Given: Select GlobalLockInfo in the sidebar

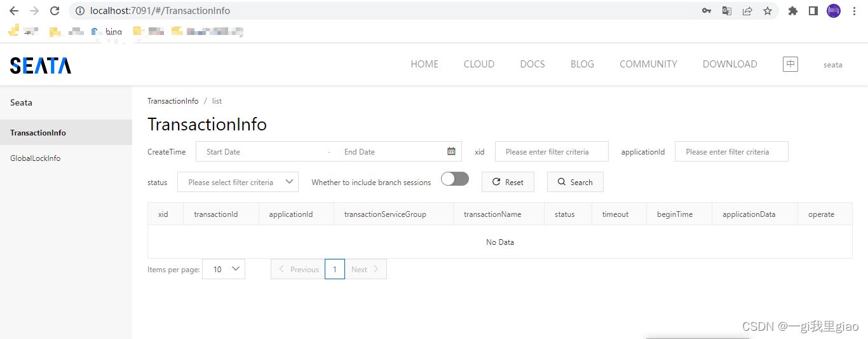Looking at the screenshot, I should (66, 158).
